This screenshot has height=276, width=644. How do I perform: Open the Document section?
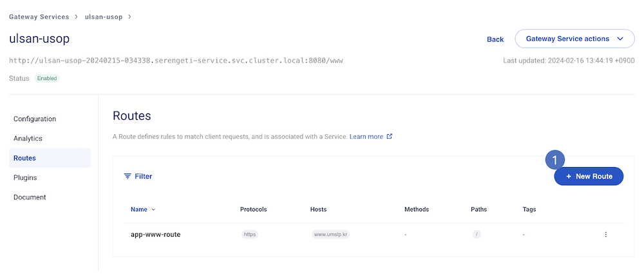click(30, 197)
